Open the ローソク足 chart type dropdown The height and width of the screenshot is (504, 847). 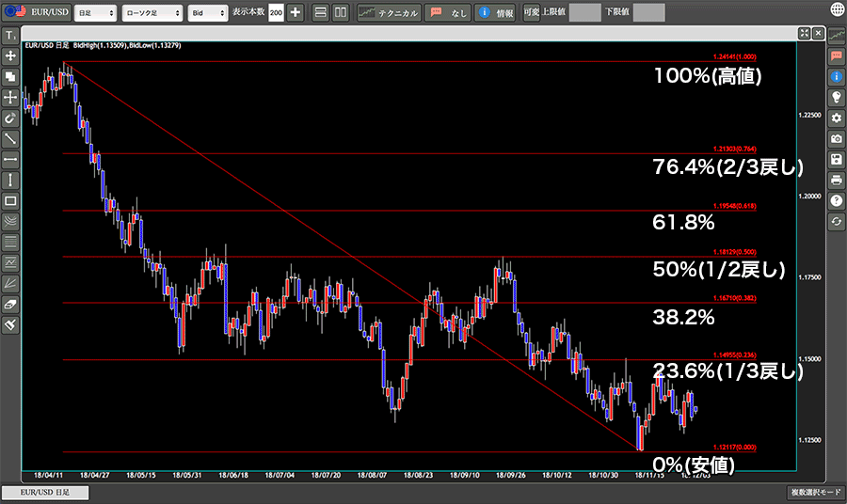point(152,13)
